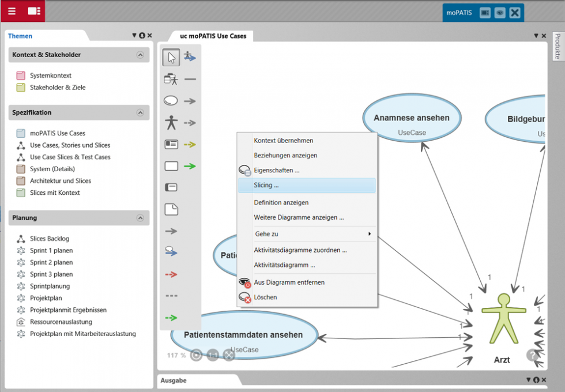This screenshot has height=392, width=565.
Task: Click the 1:1 zoom icon
Action: click(212, 355)
